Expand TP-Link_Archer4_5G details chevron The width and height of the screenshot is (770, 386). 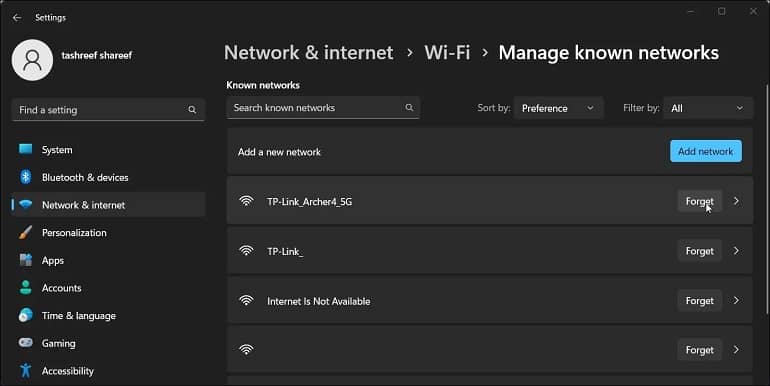pyautogui.click(x=736, y=201)
